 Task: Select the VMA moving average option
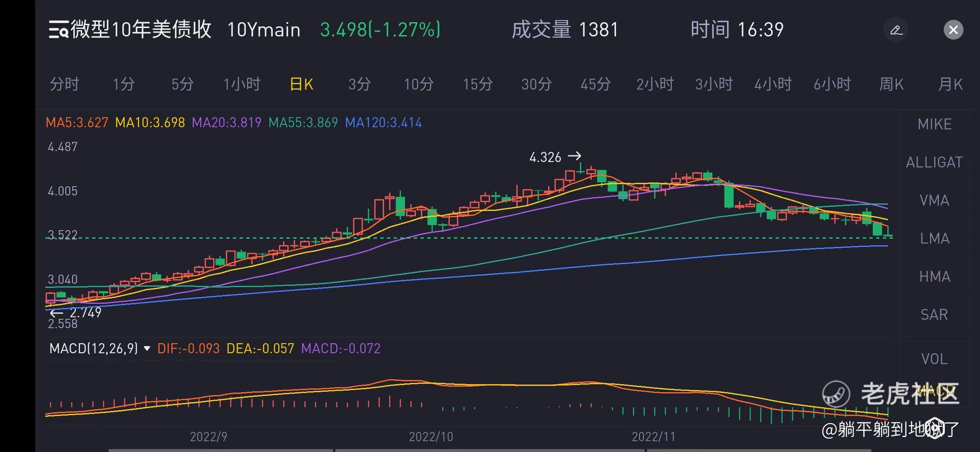(934, 200)
